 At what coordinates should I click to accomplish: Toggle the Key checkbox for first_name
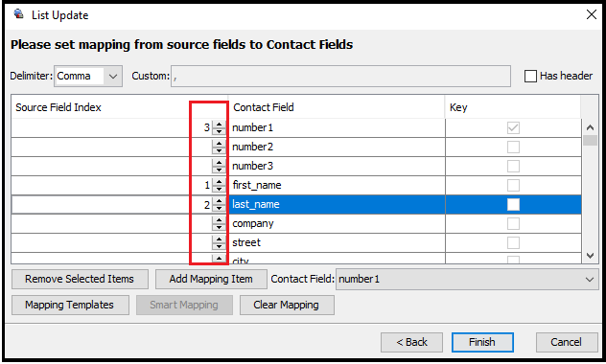[x=513, y=185]
